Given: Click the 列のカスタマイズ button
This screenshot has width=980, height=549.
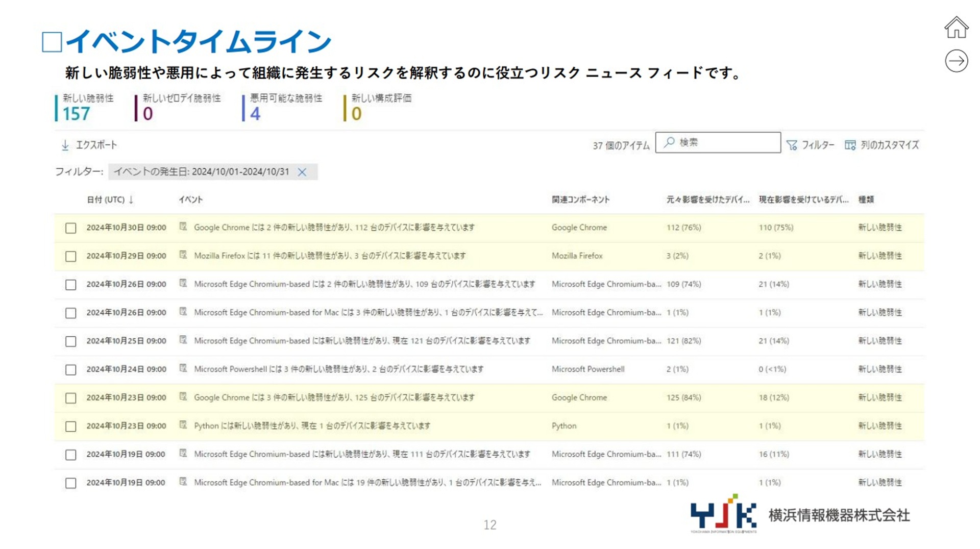Looking at the screenshot, I should pyautogui.click(x=882, y=145).
